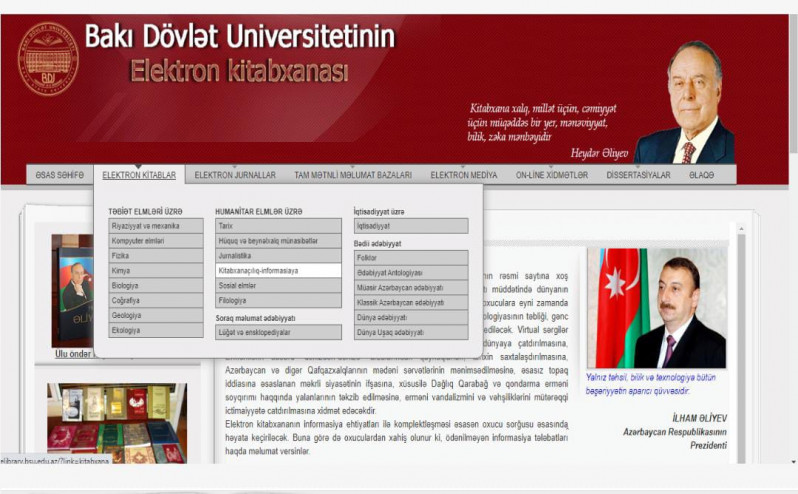Select Hüquq və beynəlxalq münasibətlər
Screen dimensions: 798x494
278,241
